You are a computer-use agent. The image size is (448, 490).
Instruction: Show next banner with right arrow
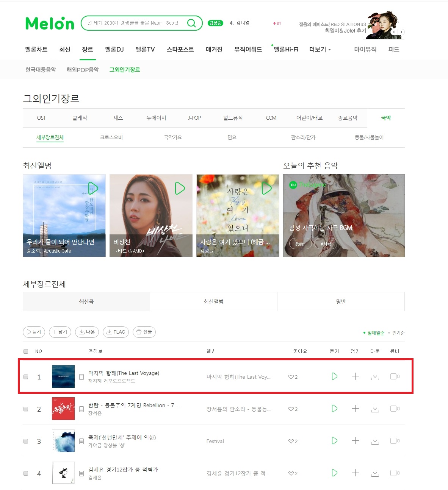pyautogui.click(x=401, y=32)
